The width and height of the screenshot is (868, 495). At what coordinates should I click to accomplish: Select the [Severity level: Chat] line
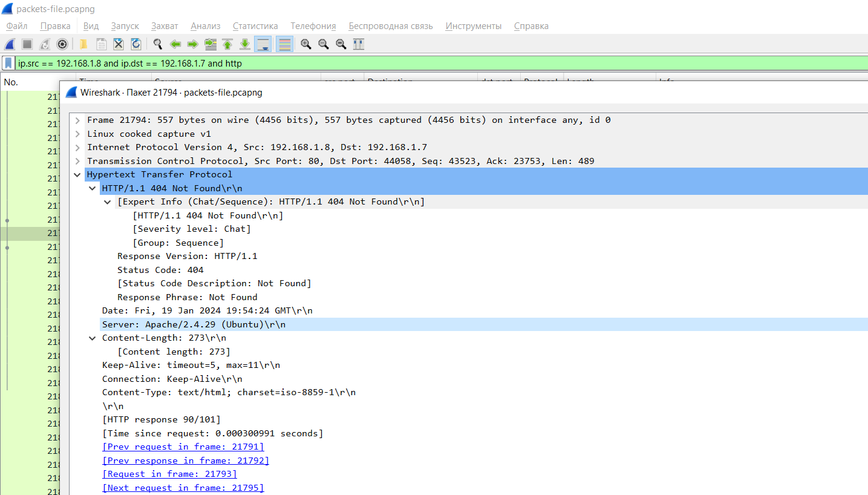(x=191, y=229)
